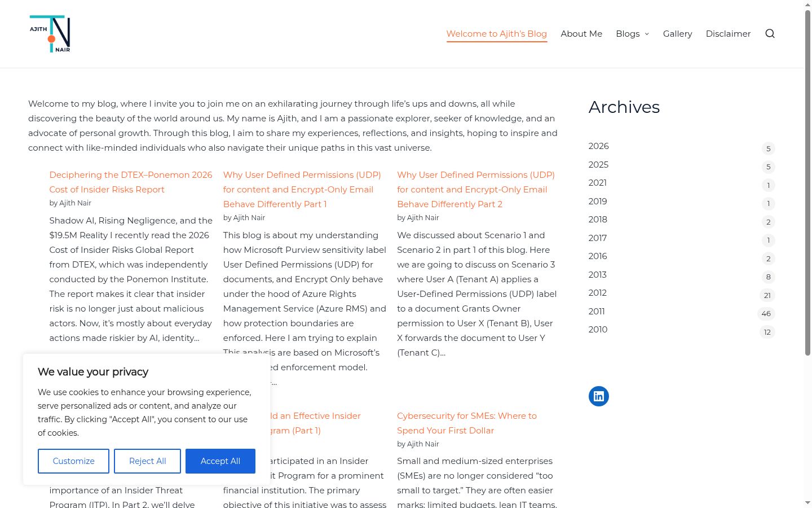
Task: Click the Ajith Nair site logo
Action: pyautogui.click(x=50, y=34)
